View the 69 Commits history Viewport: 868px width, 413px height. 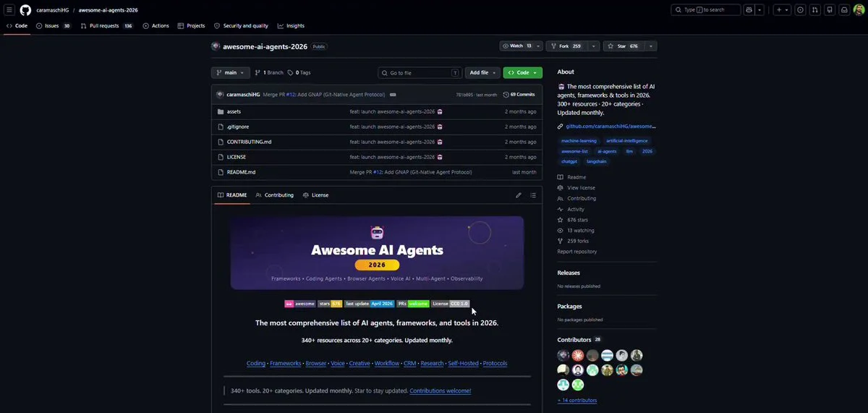[x=519, y=95]
